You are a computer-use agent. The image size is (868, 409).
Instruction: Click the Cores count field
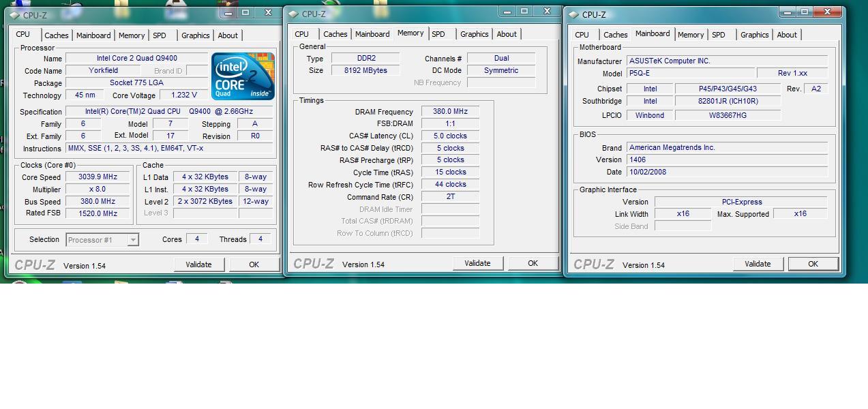click(x=197, y=239)
